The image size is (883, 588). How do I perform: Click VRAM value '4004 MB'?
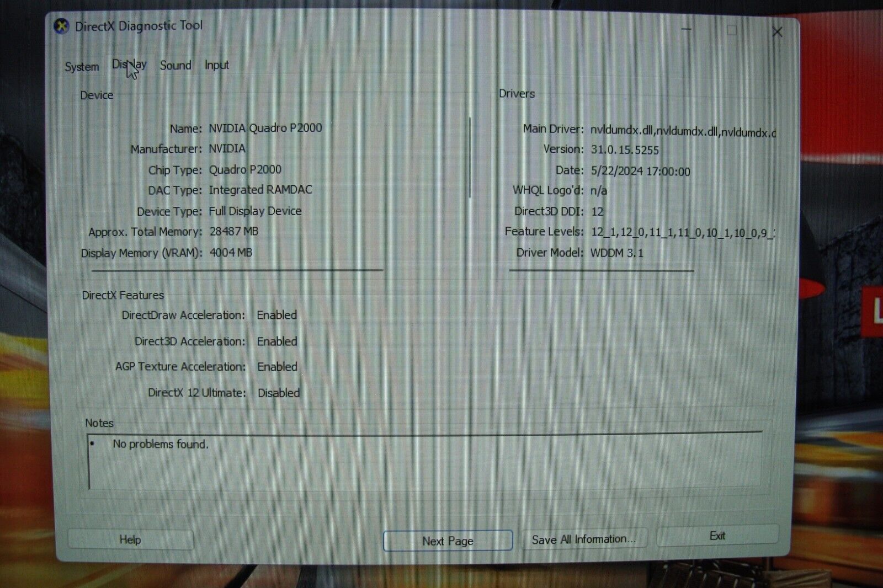(231, 253)
